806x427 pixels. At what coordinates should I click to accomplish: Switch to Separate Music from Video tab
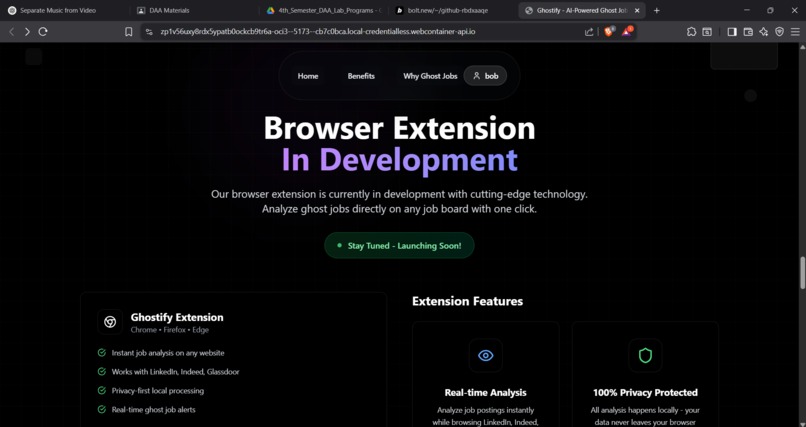(x=65, y=10)
